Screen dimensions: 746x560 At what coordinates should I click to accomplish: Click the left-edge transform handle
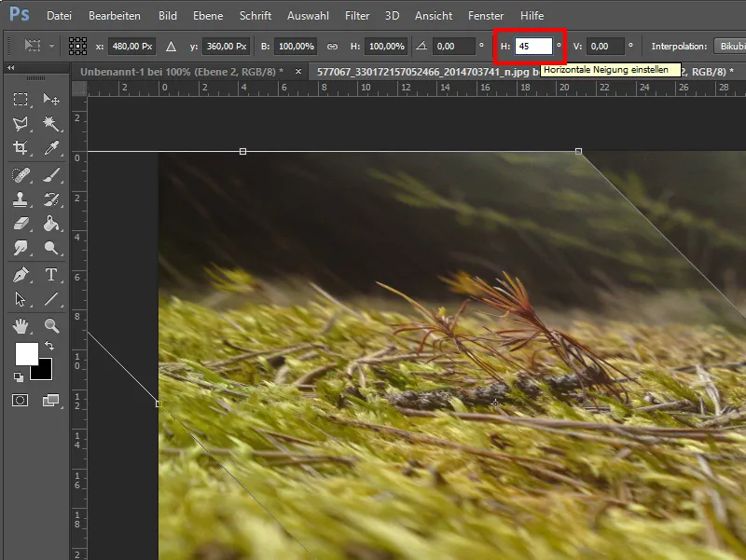[x=159, y=403]
